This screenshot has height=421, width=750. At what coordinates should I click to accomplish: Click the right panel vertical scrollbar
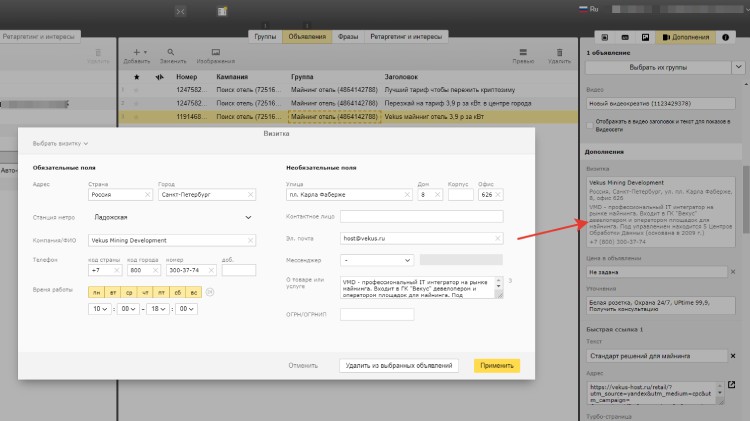[745, 200]
